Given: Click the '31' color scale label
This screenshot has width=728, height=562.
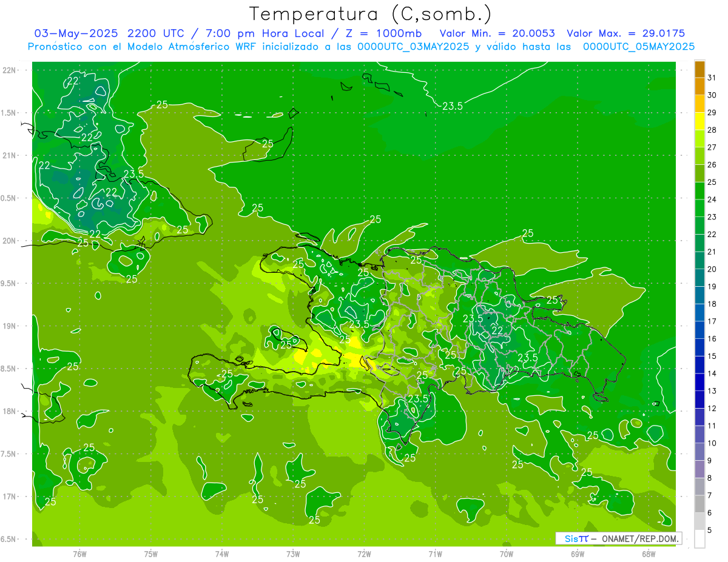Looking at the screenshot, I should pos(712,78).
